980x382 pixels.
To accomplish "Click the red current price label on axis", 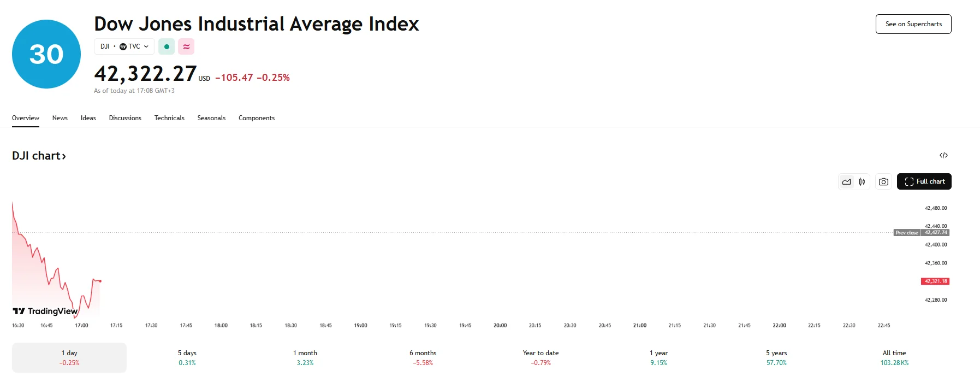I will tap(935, 281).
